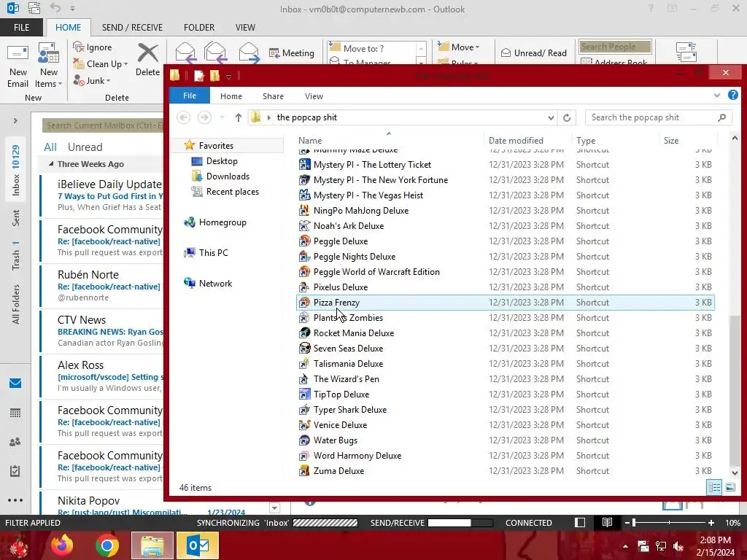Click the Explorer Back navigation arrow

pos(183,117)
